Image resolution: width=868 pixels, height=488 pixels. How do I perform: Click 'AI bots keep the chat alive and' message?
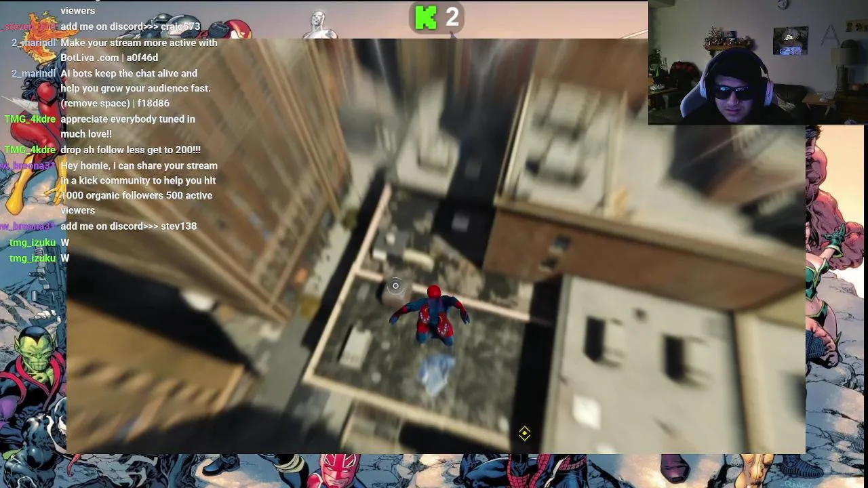(129, 73)
